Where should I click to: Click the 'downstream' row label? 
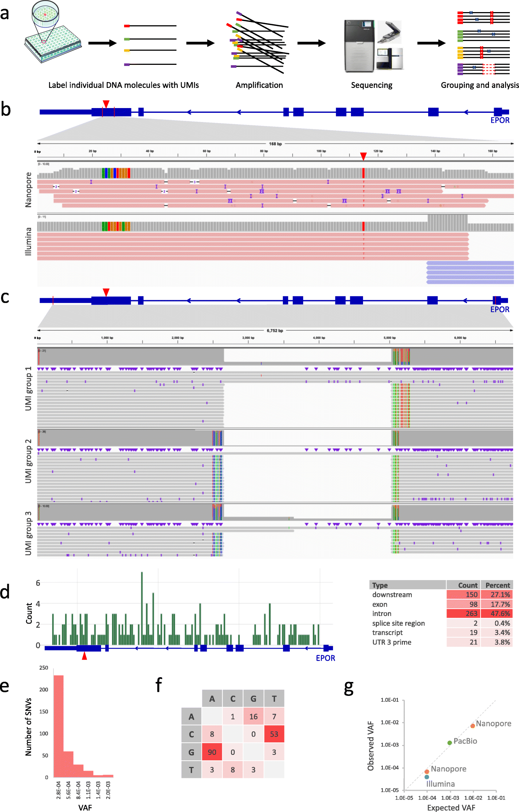[x=392, y=595]
